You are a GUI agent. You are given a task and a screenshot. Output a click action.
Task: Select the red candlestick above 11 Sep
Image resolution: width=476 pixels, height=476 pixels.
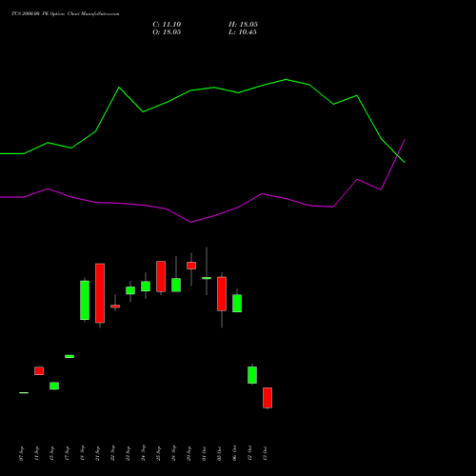pos(39,371)
